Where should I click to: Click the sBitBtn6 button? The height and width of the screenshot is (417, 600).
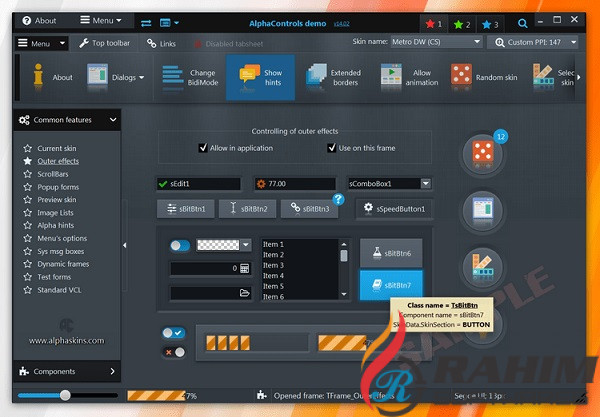click(391, 253)
